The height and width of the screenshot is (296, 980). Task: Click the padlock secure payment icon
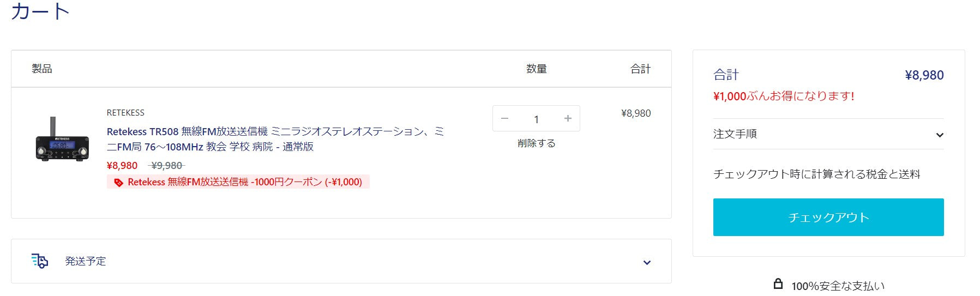click(778, 284)
